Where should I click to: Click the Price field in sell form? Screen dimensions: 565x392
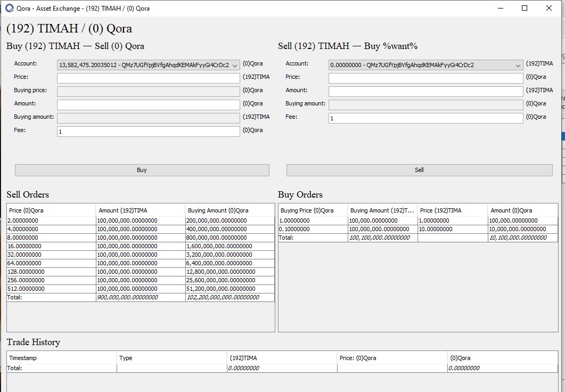tap(425, 78)
